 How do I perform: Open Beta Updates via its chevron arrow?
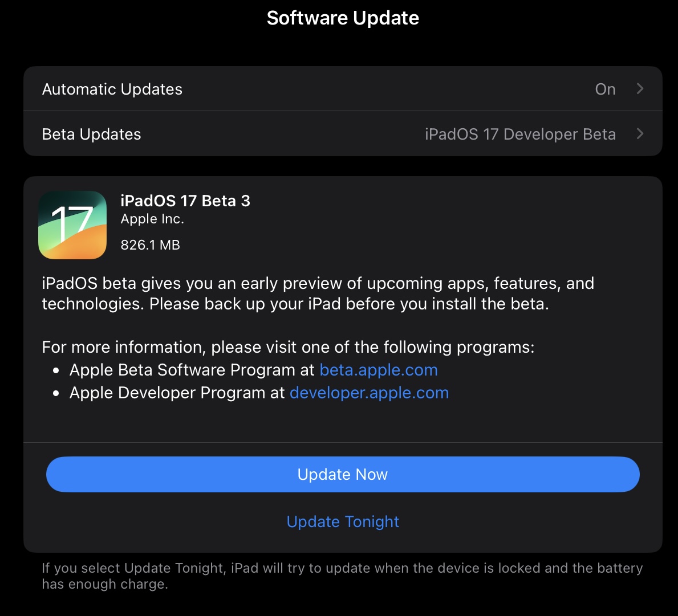640,134
